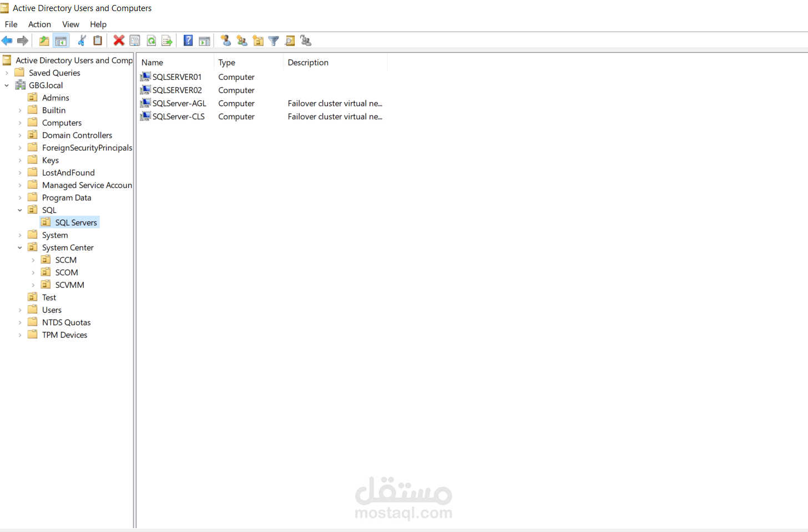Viewport: 808px width, 532px height.
Task: Expand the Builtin container
Action: [x=20, y=110]
